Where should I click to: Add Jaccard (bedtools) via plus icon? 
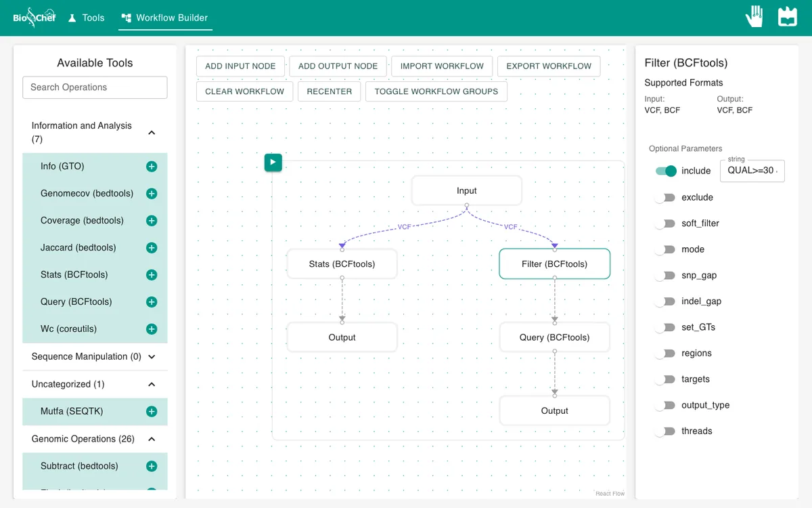click(x=152, y=248)
